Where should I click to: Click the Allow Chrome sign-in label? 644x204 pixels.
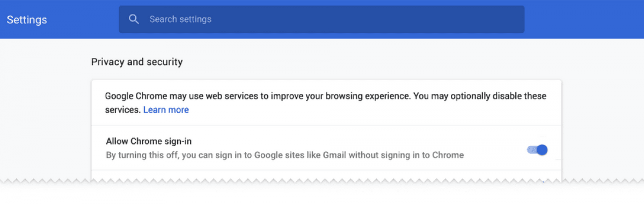(x=149, y=142)
